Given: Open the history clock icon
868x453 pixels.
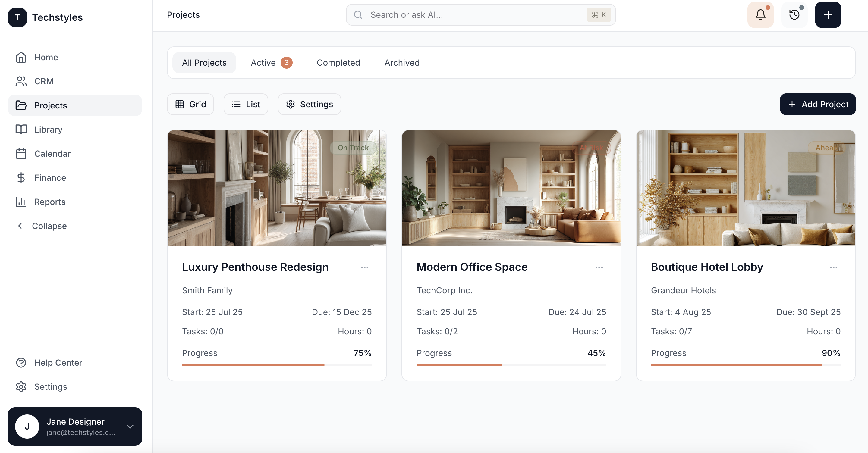Looking at the screenshot, I should 794,15.
